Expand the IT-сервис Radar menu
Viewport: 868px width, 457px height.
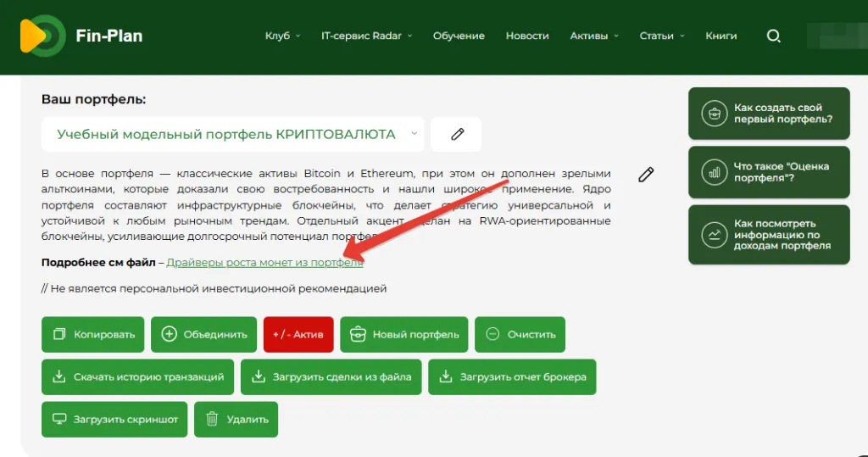pyautogui.click(x=366, y=36)
